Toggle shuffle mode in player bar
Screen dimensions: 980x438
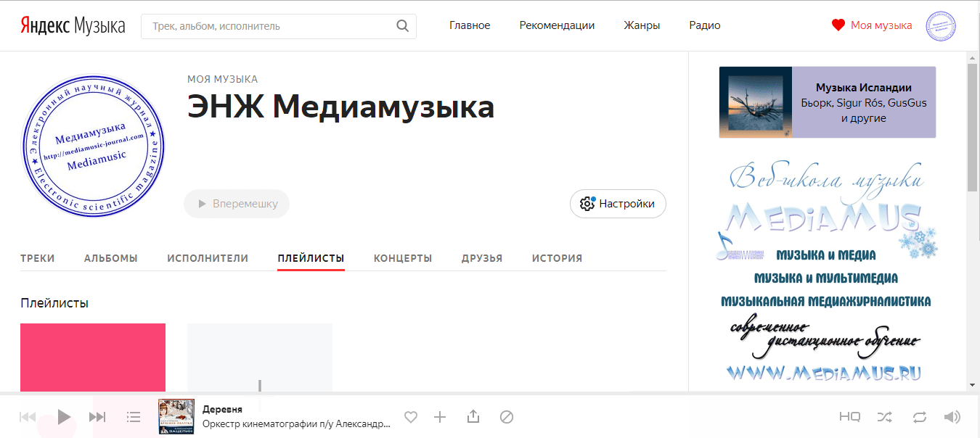(x=885, y=417)
